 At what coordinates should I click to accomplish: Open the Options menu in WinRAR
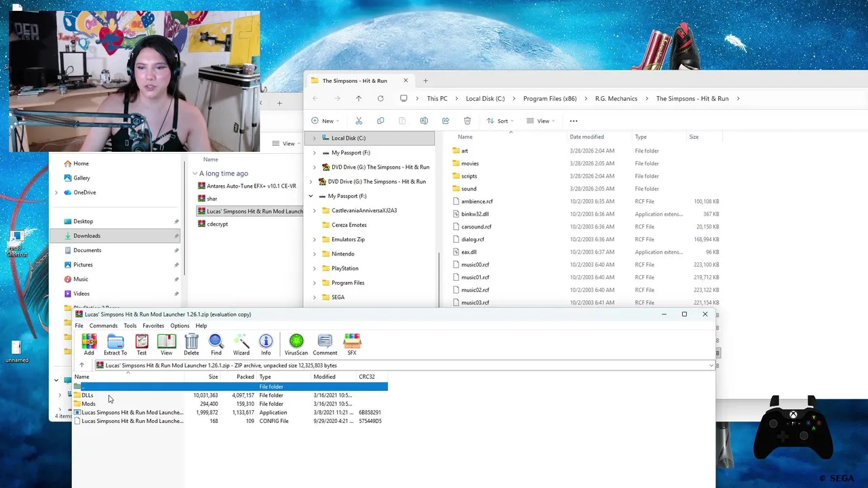pos(180,326)
